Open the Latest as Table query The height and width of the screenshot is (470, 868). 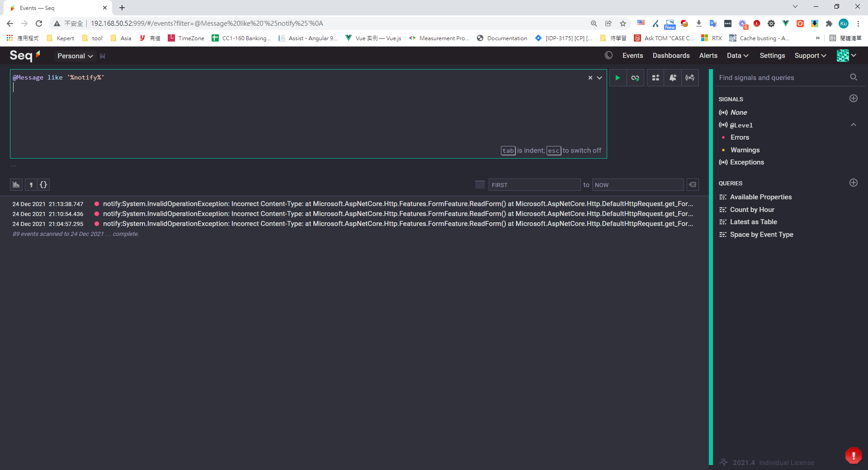pos(753,222)
